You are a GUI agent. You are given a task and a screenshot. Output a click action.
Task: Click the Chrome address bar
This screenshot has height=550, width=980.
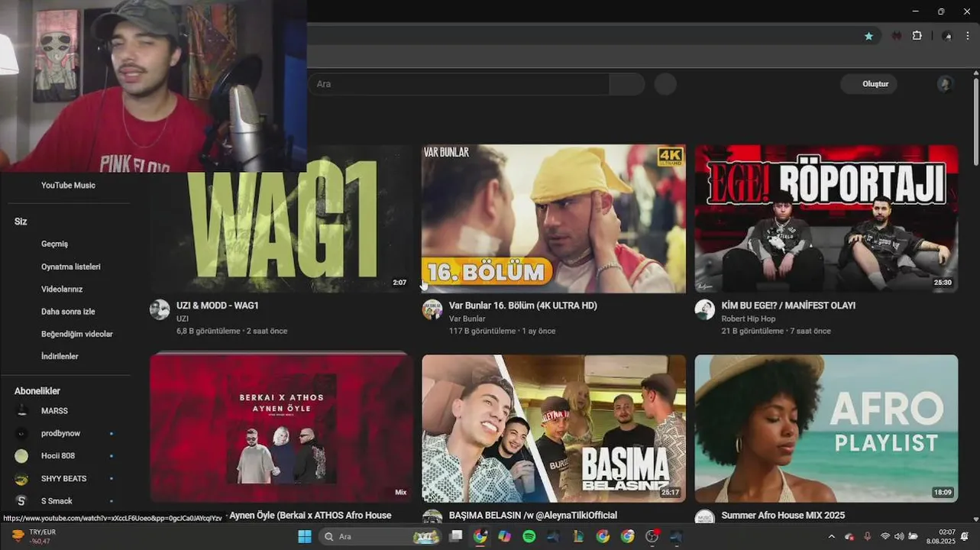pos(581,36)
